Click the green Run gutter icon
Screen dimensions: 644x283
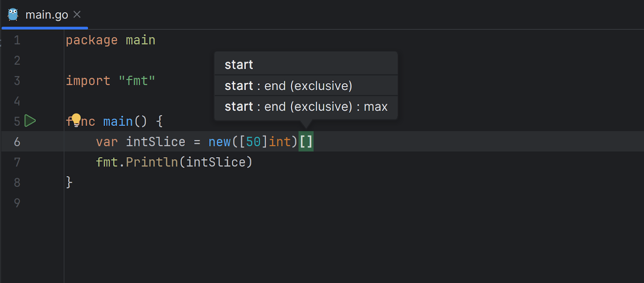pyautogui.click(x=30, y=121)
